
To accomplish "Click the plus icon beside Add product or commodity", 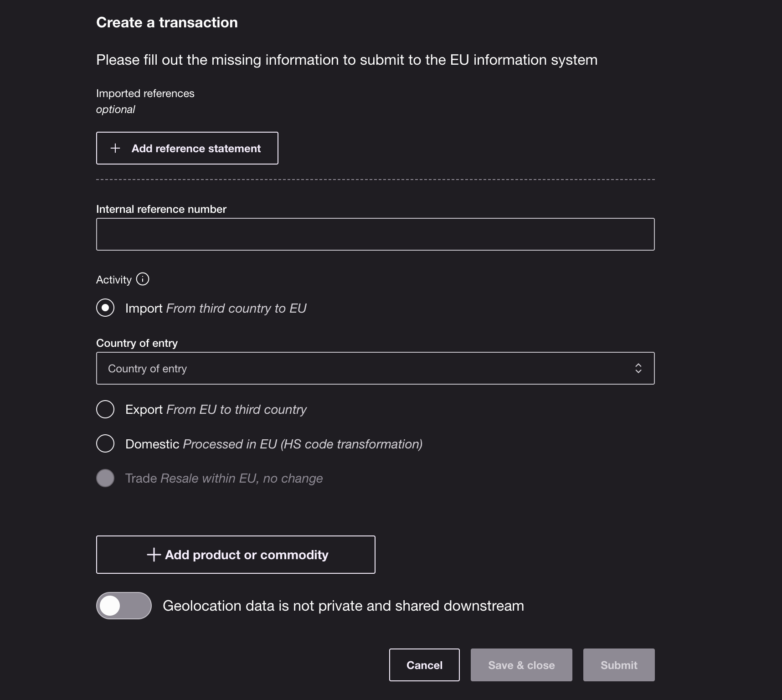I will (x=154, y=555).
